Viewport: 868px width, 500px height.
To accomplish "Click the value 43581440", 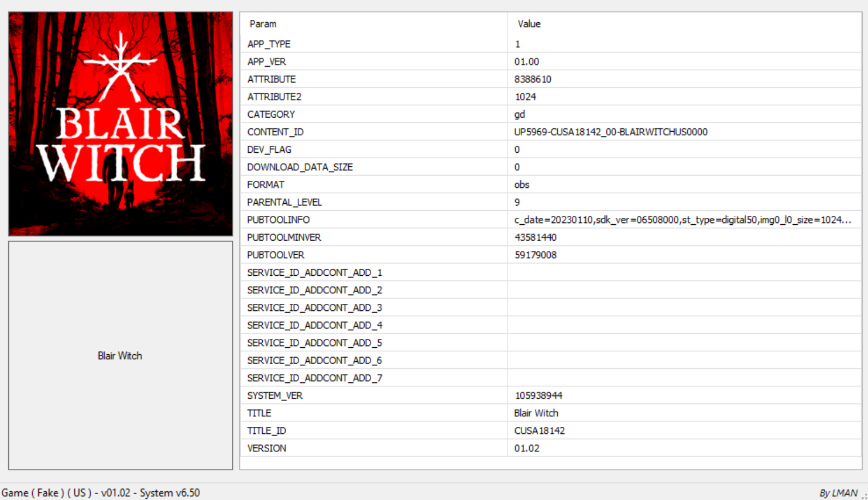I will click(536, 237).
